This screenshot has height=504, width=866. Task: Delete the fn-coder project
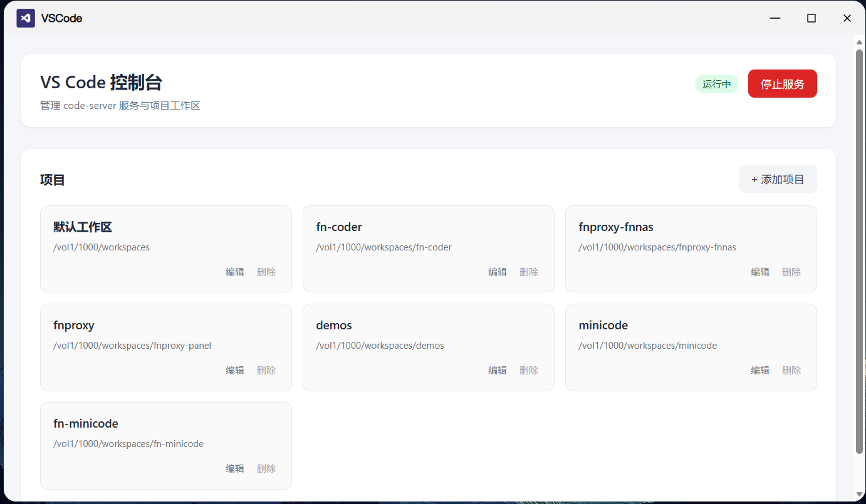click(529, 272)
